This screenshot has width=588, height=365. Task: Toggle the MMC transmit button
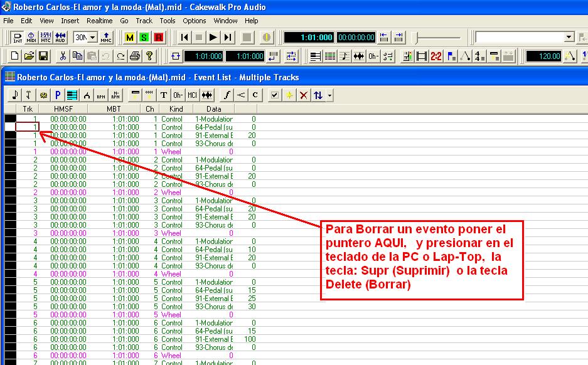(106, 37)
